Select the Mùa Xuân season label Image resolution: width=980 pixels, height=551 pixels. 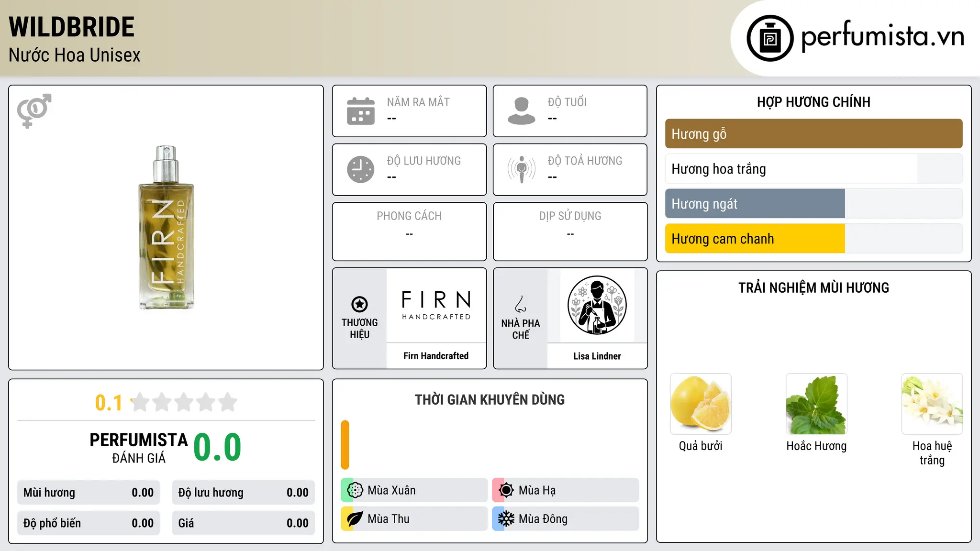[x=391, y=490]
